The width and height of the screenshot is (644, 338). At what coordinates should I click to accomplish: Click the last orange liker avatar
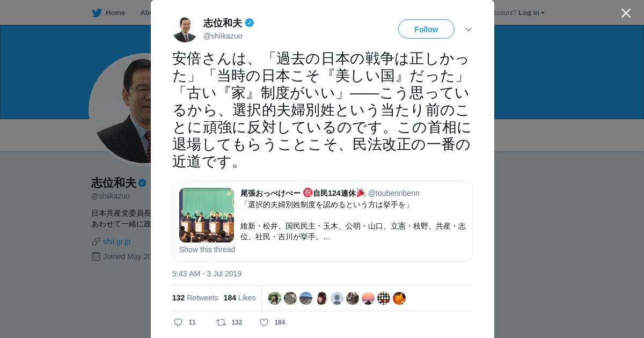[x=399, y=298]
